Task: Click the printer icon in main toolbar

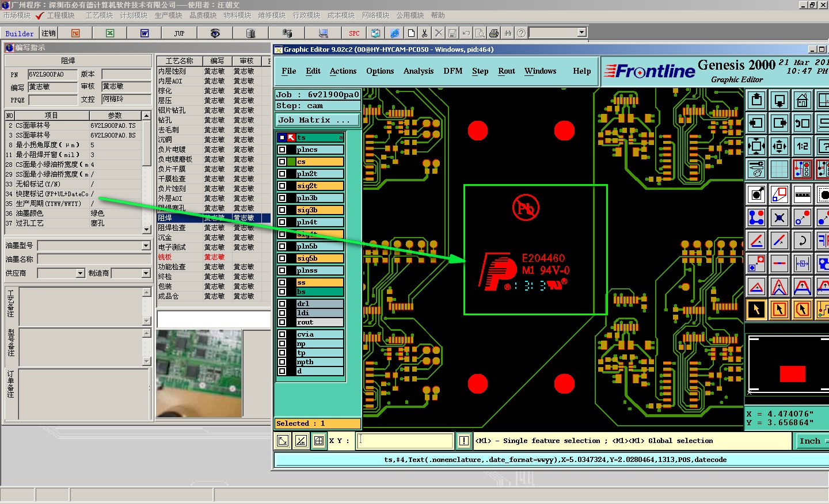Action: point(494,33)
